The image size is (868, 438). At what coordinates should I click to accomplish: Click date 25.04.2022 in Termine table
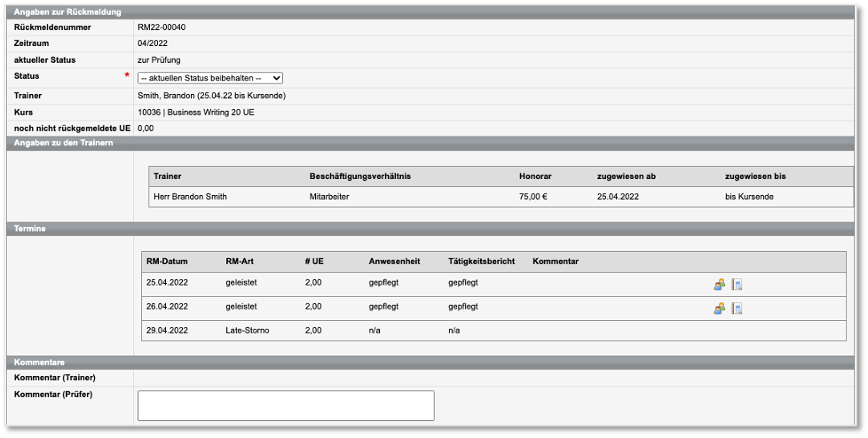point(167,283)
